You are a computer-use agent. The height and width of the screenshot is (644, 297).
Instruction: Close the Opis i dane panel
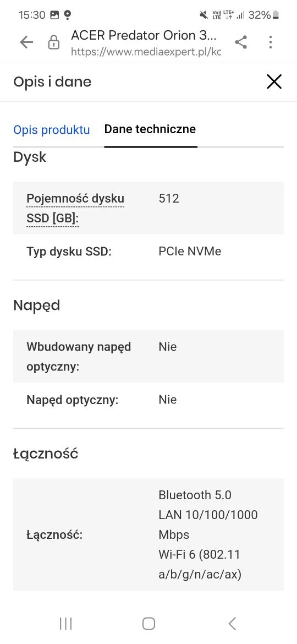(274, 81)
